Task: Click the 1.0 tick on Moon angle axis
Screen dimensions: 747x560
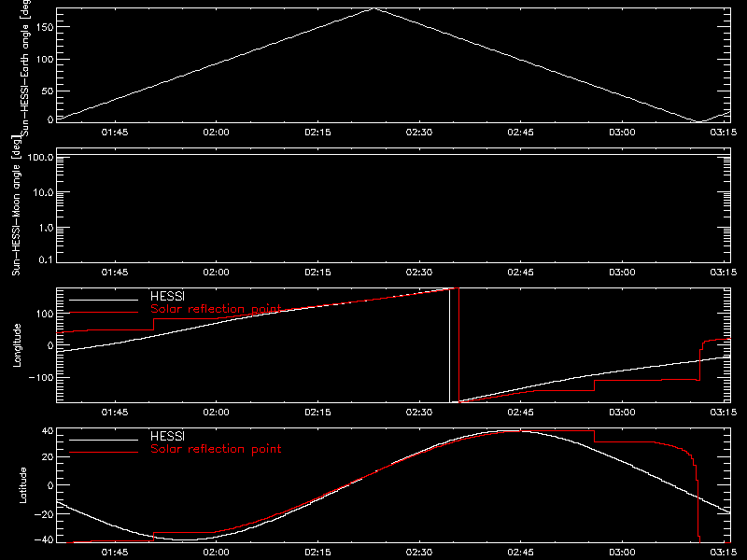Action: click(x=46, y=228)
